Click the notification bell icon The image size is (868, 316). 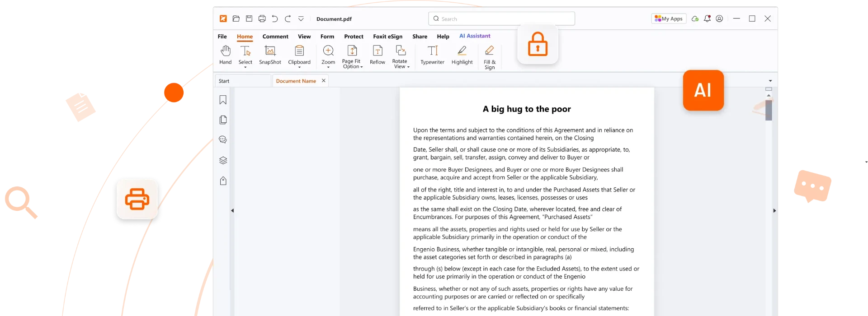pos(707,19)
